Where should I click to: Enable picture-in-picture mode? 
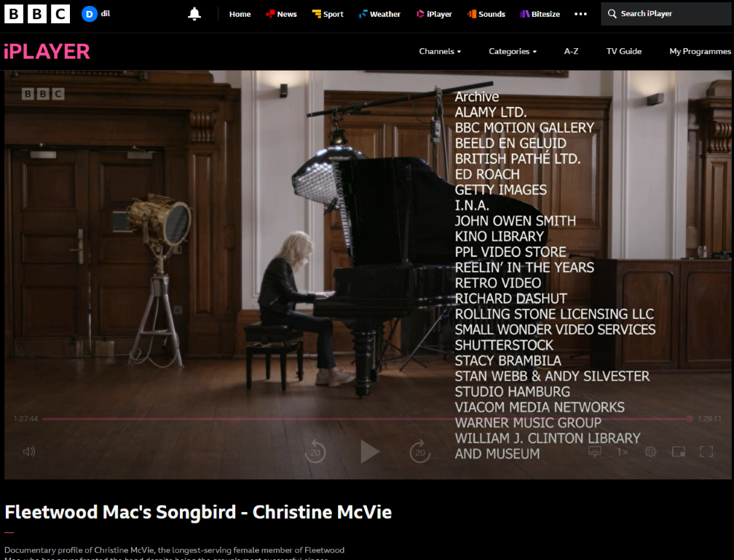click(x=679, y=451)
